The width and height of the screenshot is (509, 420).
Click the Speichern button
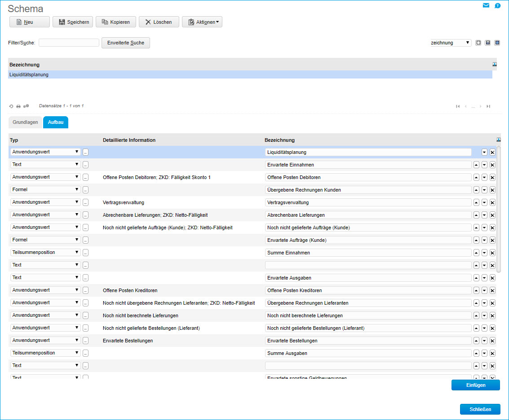click(x=73, y=22)
